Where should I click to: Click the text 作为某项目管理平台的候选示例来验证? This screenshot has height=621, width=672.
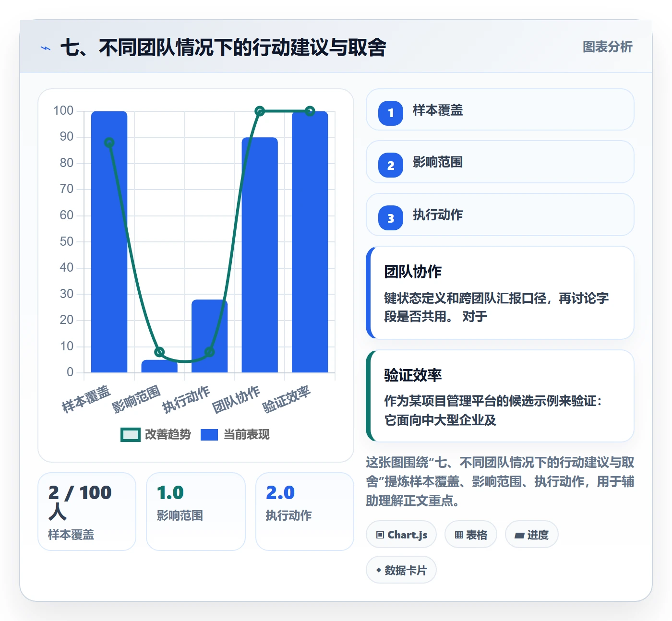[490, 401]
